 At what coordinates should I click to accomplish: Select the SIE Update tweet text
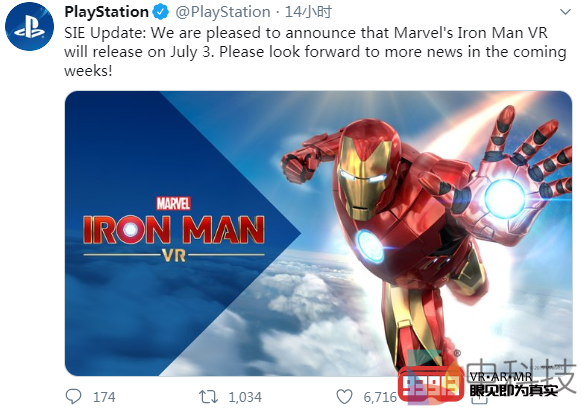click(x=315, y=52)
